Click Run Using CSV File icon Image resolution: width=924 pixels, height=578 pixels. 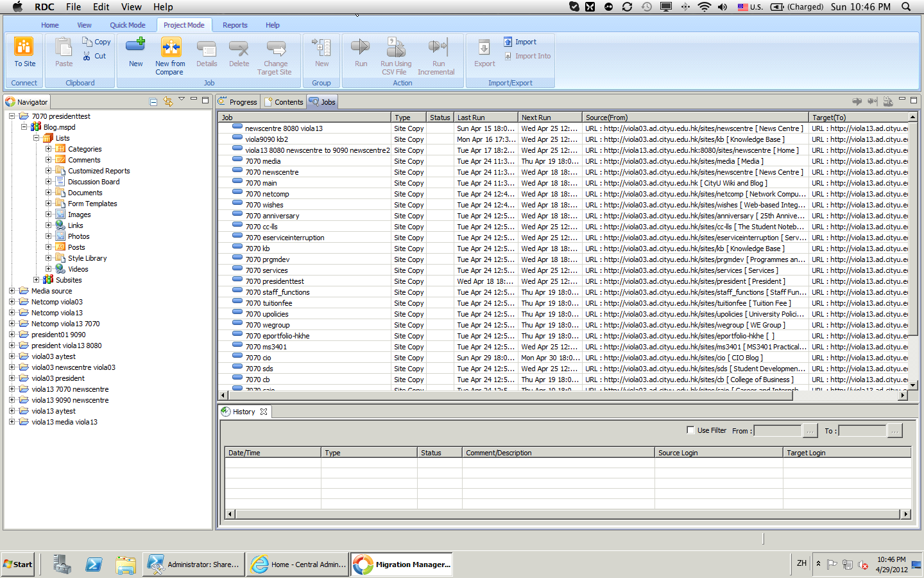(x=396, y=47)
